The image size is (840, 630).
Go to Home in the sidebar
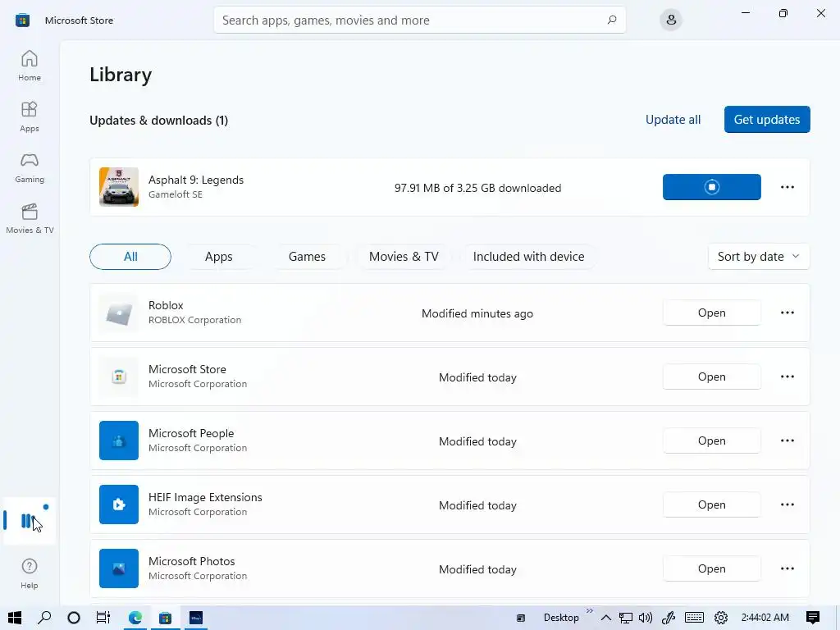(x=30, y=66)
